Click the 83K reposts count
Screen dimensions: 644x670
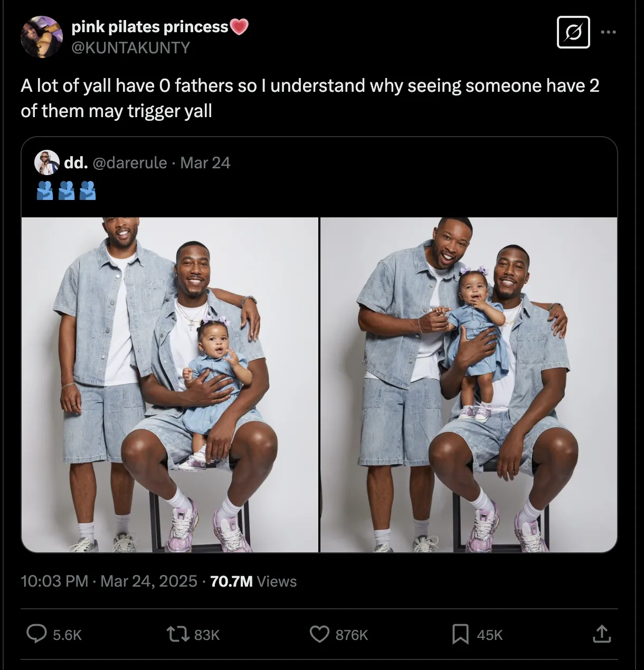pos(206,635)
